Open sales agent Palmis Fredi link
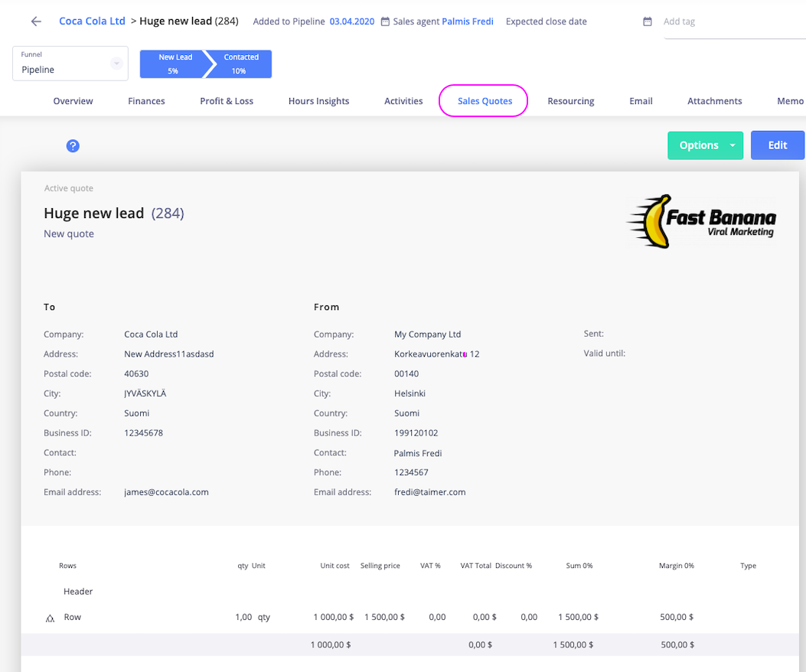 point(468,21)
